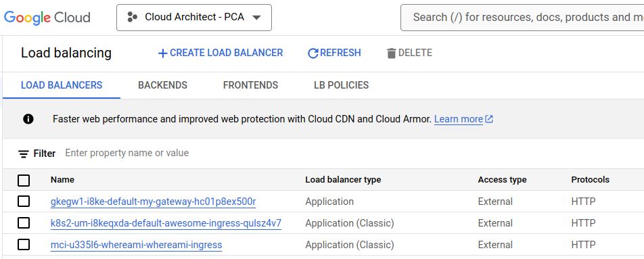Click the plus icon for Create Load Balancer
The height and width of the screenshot is (259, 644).
point(162,53)
